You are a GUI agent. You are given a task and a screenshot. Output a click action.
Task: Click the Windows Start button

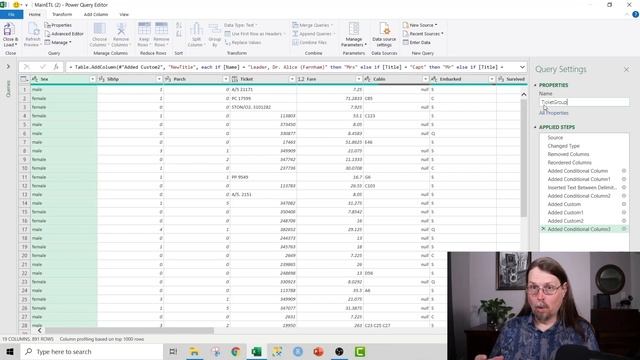pyautogui.click(x=10, y=351)
